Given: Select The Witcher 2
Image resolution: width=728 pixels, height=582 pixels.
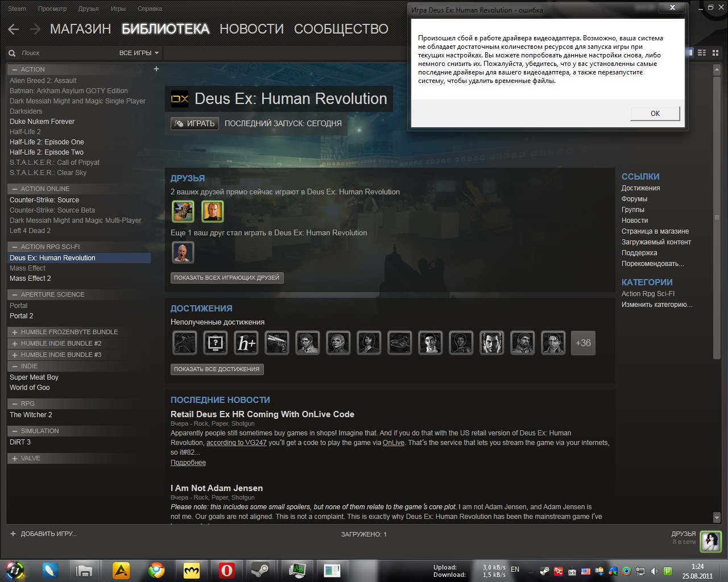Looking at the screenshot, I should pyautogui.click(x=31, y=415).
